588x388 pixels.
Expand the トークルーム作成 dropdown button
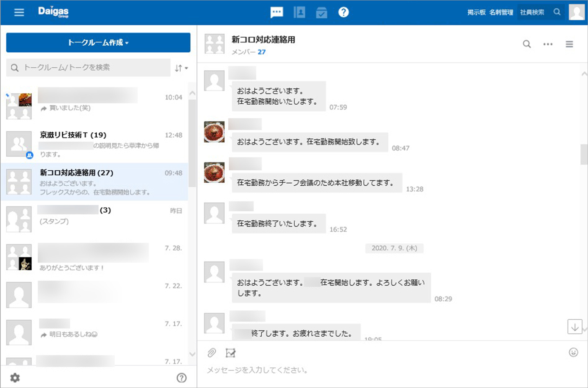[98, 42]
